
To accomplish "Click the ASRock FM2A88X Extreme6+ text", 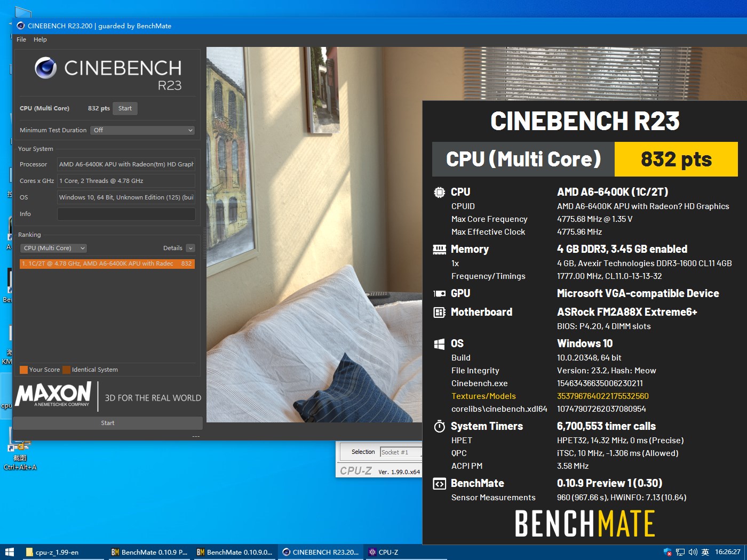I will (x=627, y=312).
